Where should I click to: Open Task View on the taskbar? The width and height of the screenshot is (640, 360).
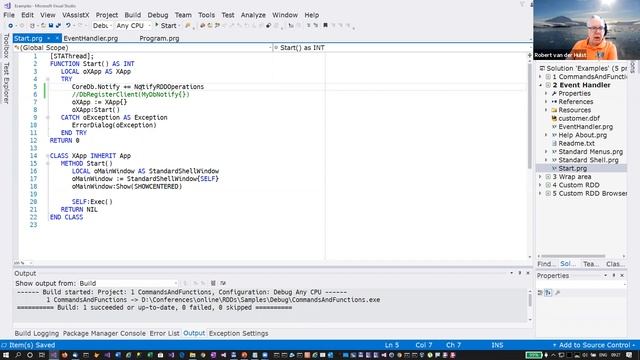tap(42, 355)
